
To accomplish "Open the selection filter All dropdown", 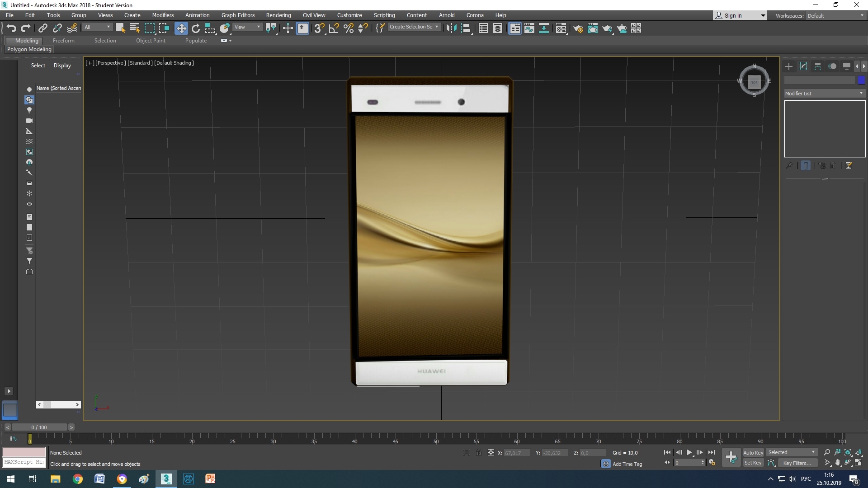I will (97, 27).
